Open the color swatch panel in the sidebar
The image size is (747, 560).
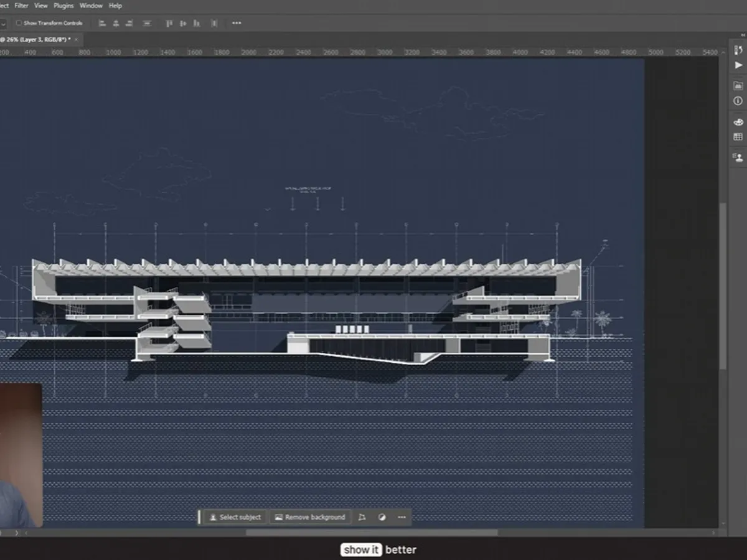[x=738, y=122]
